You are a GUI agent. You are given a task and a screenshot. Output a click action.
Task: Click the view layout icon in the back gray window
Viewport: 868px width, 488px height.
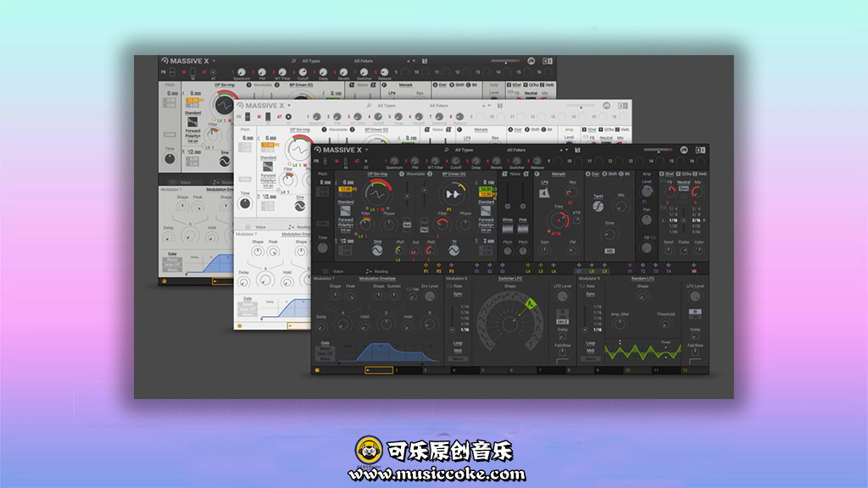pos(548,61)
